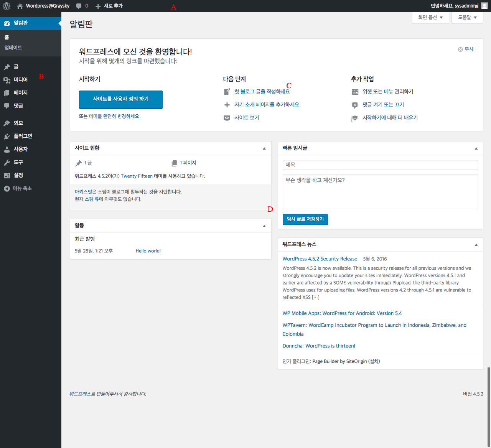Collapse the 빠른 임시글 panel

476,148
